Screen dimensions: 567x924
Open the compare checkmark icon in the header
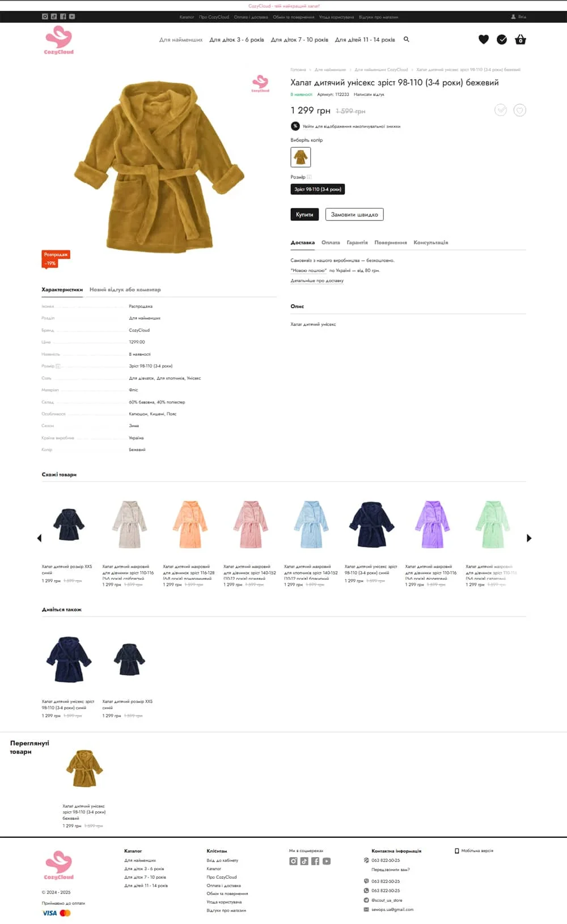(502, 39)
